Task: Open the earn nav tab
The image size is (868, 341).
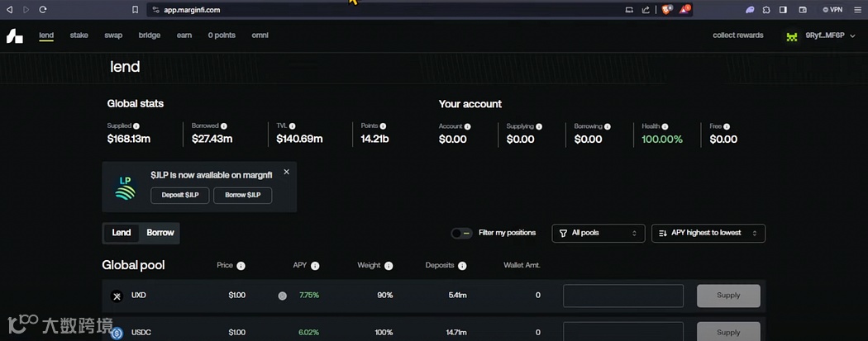Action: click(184, 36)
